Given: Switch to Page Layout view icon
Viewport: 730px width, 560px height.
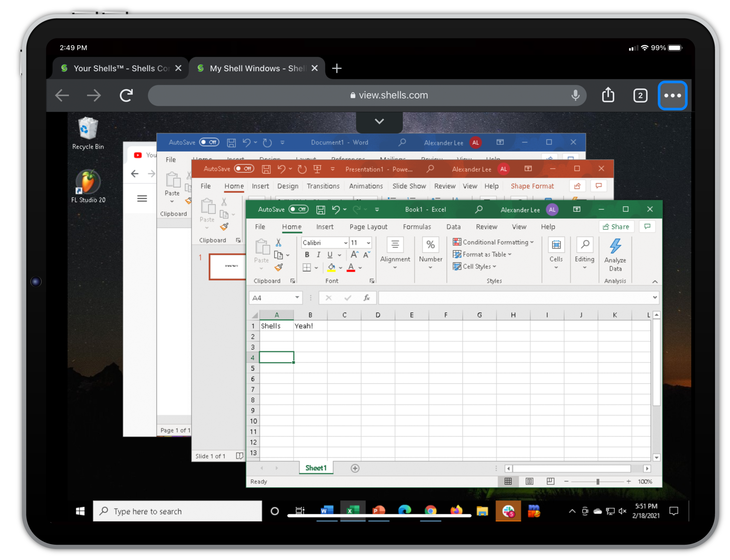Looking at the screenshot, I should coord(529,481).
